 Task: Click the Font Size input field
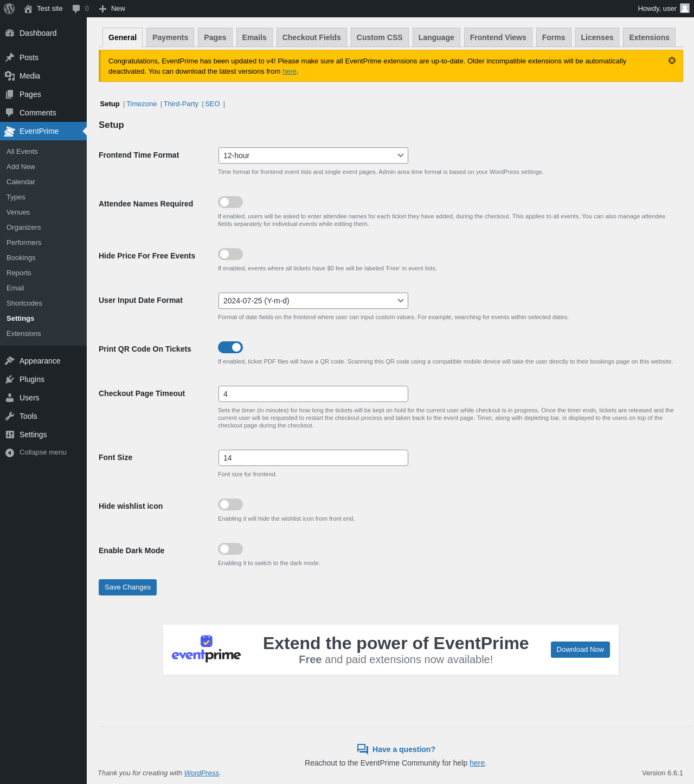[313, 458]
